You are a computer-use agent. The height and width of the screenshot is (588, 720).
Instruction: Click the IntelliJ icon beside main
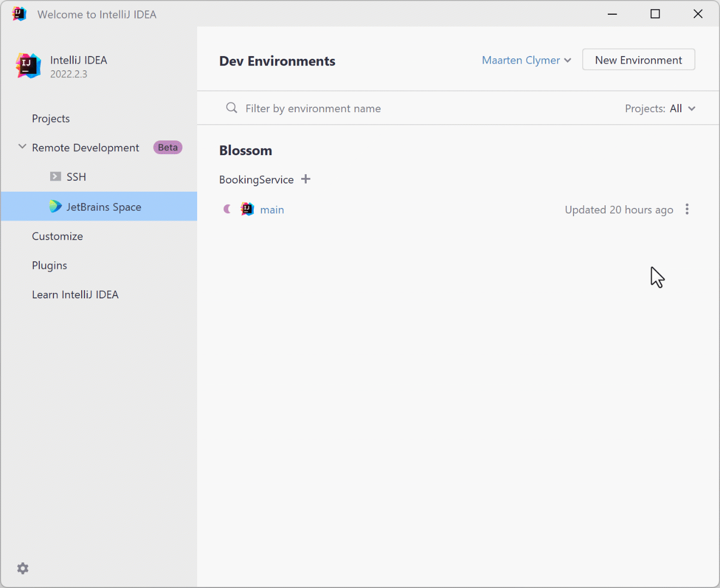[247, 209]
